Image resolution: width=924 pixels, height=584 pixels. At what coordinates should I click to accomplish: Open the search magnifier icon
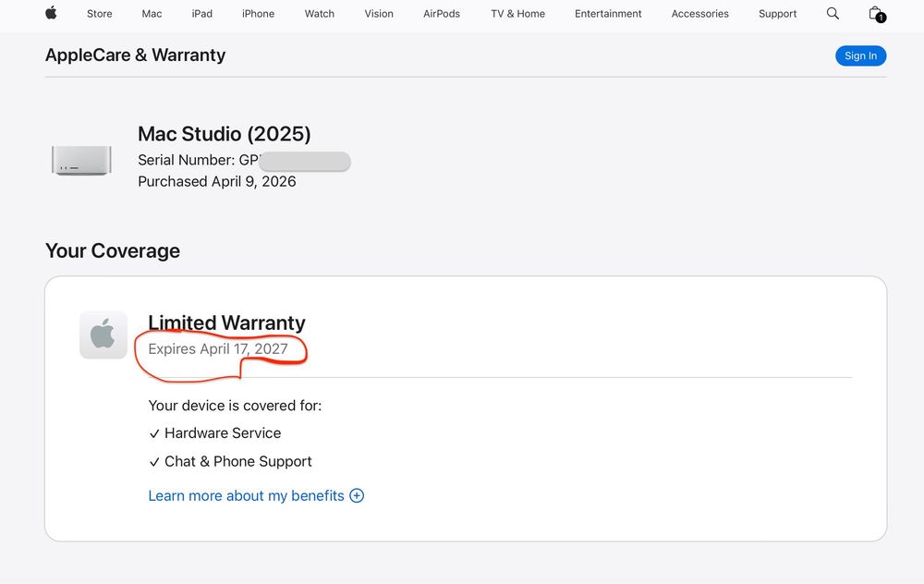pos(833,13)
